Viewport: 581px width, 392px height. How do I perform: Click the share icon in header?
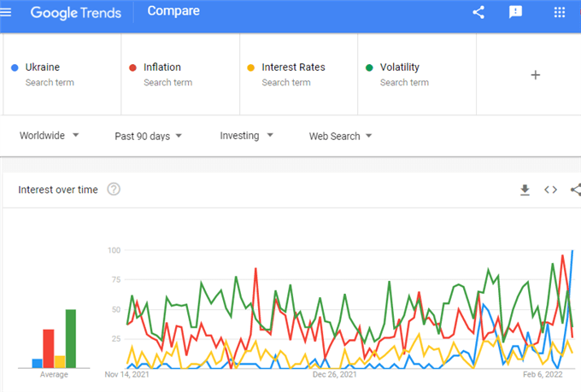pyautogui.click(x=478, y=12)
